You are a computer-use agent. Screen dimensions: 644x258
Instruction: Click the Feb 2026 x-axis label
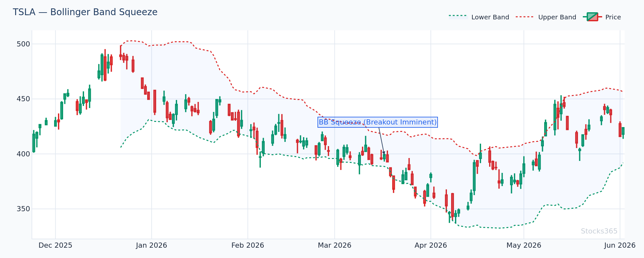248,245
